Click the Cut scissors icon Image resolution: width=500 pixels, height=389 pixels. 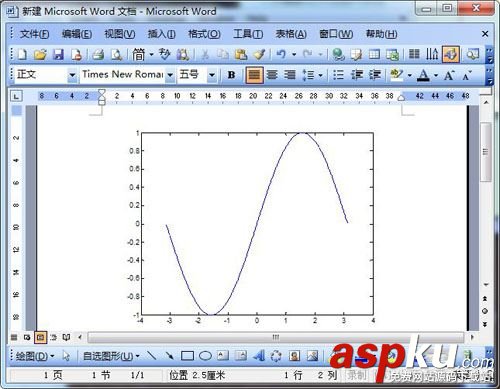coord(205,54)
